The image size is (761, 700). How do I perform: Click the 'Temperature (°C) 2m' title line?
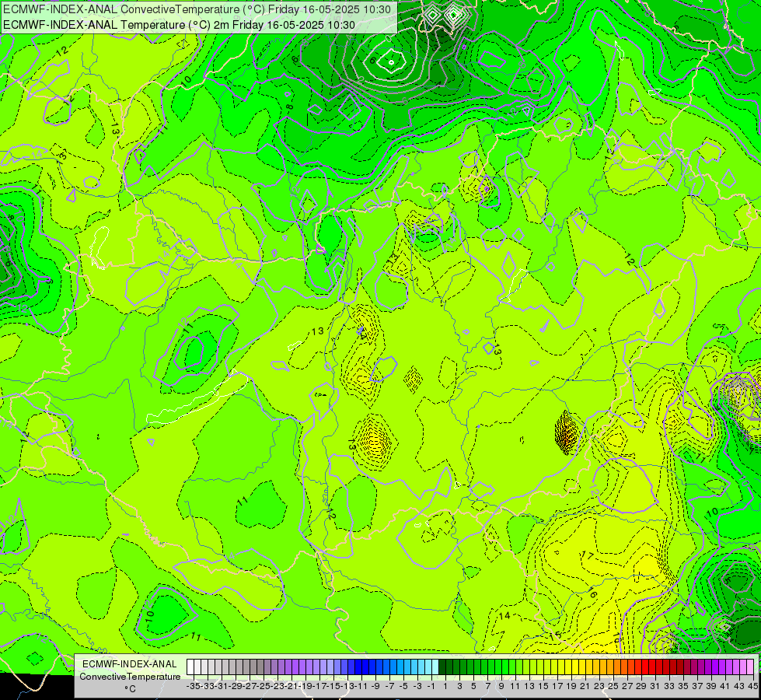click(179, 25)
